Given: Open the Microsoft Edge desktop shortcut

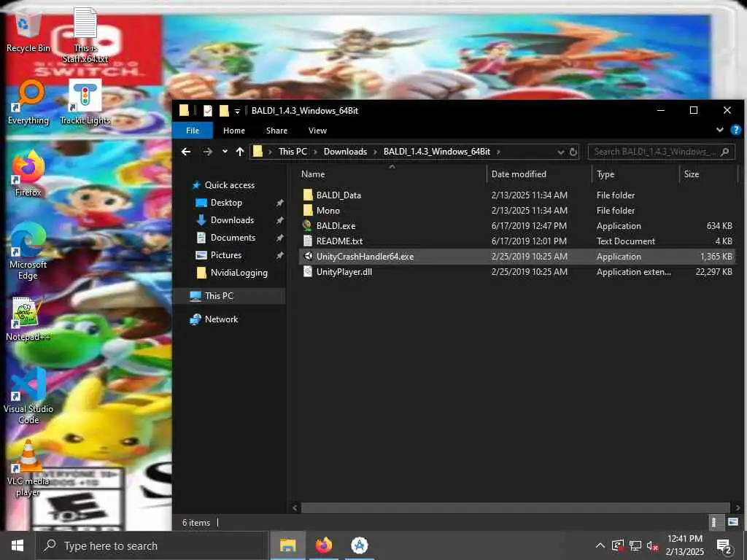Looking at the screenshot, I should tap(28, 252).
